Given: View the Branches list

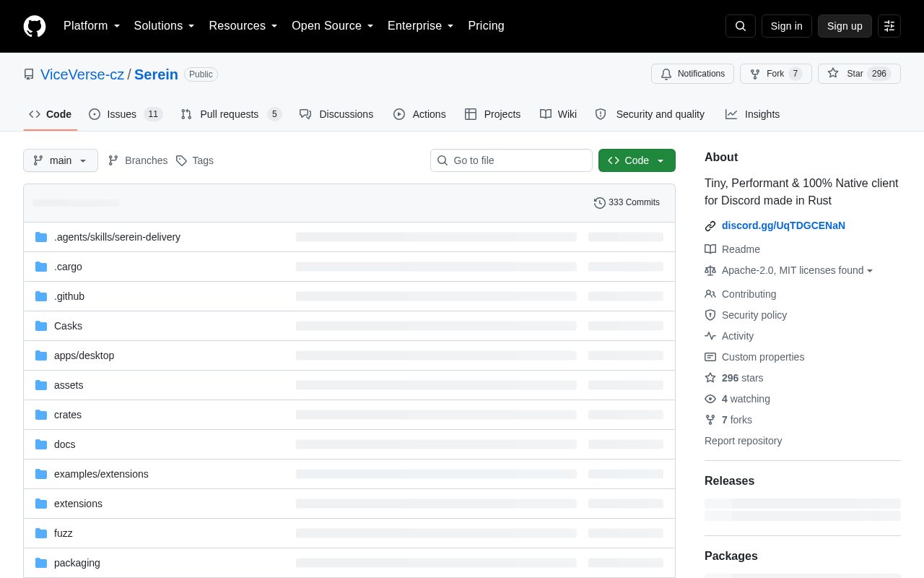Looking at the screenshot, I should click(x=138, y=160).
